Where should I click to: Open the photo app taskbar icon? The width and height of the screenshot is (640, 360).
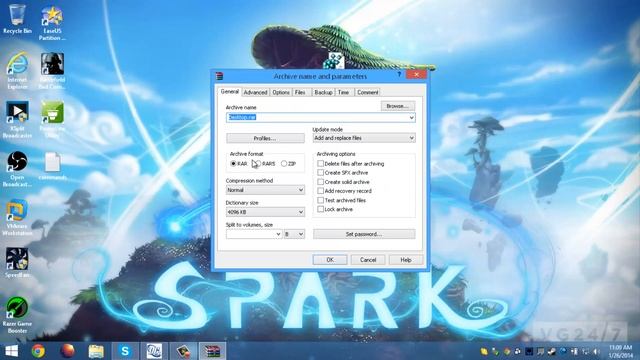[x=183, y=351]
